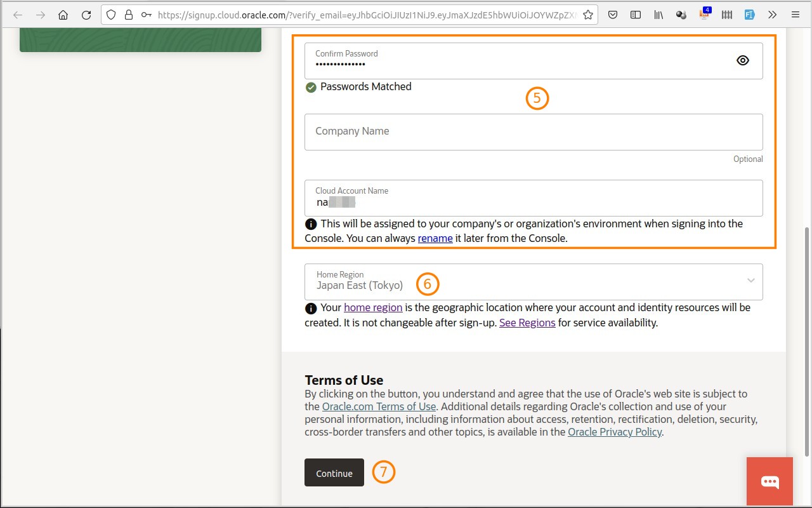812x508 pixels.
Task: Click the grey spheres extension icon
Action: point(681,15)
